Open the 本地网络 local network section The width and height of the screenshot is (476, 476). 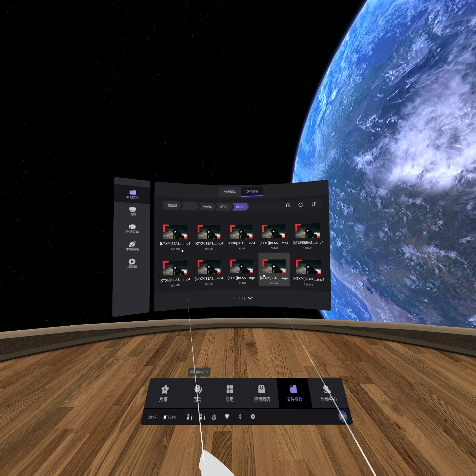coord(132,246)
